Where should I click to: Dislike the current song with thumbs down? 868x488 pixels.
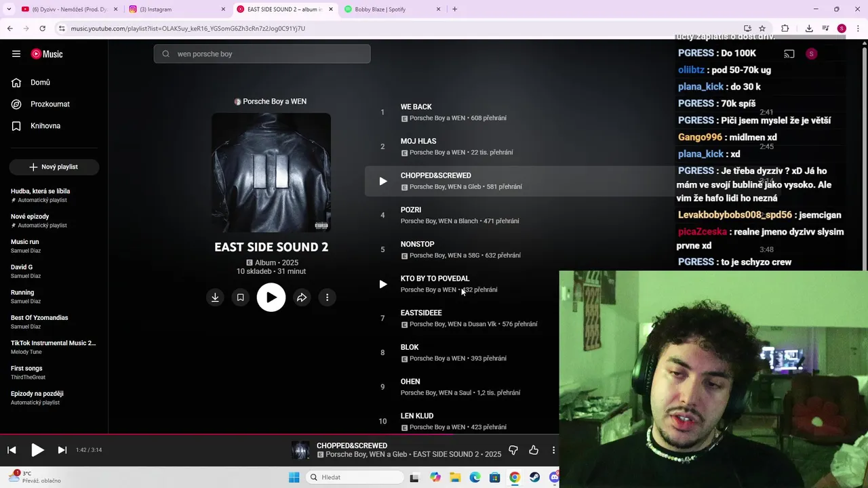point(513,450)
